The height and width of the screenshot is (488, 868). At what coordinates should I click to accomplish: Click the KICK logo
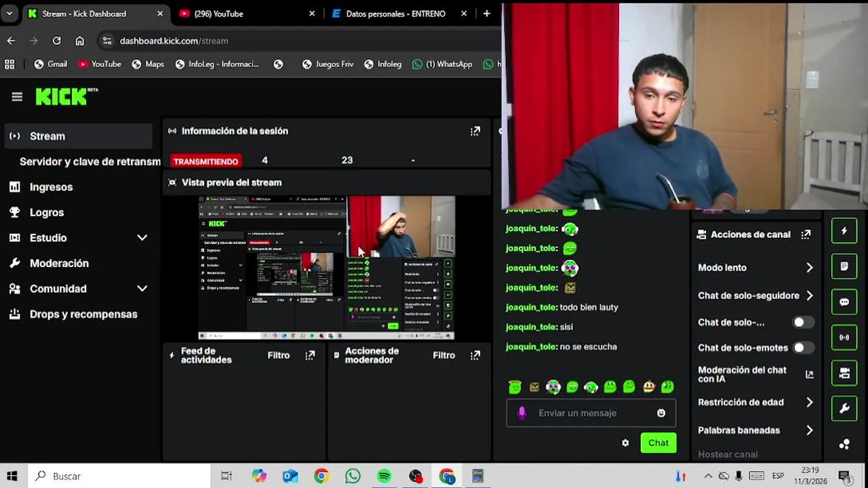(x=66, y=97)
